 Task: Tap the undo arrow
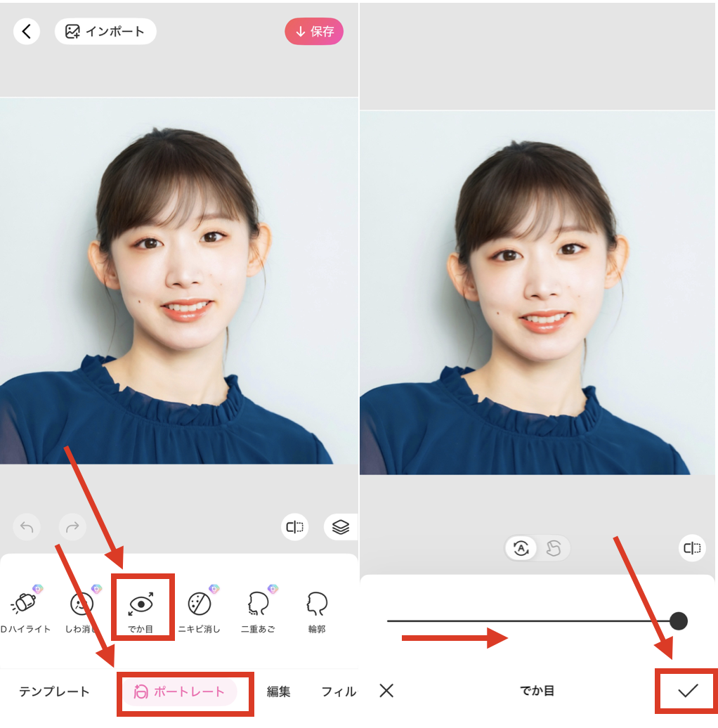pyautogui.click(x=27, y=527)
